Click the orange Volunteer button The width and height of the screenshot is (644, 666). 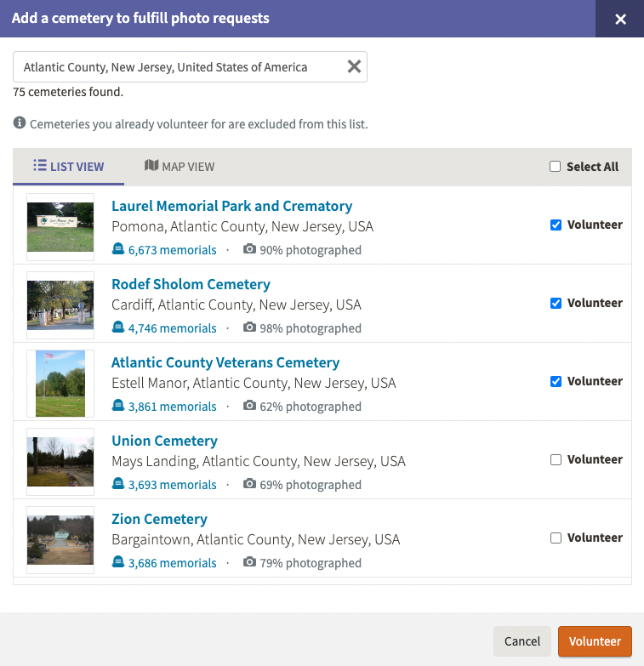tap(595, 641)
